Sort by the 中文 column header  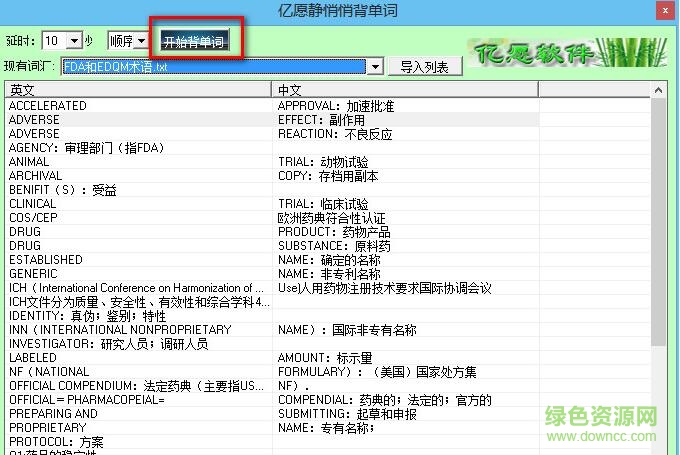pyautogui.click(x=405, y=89)
